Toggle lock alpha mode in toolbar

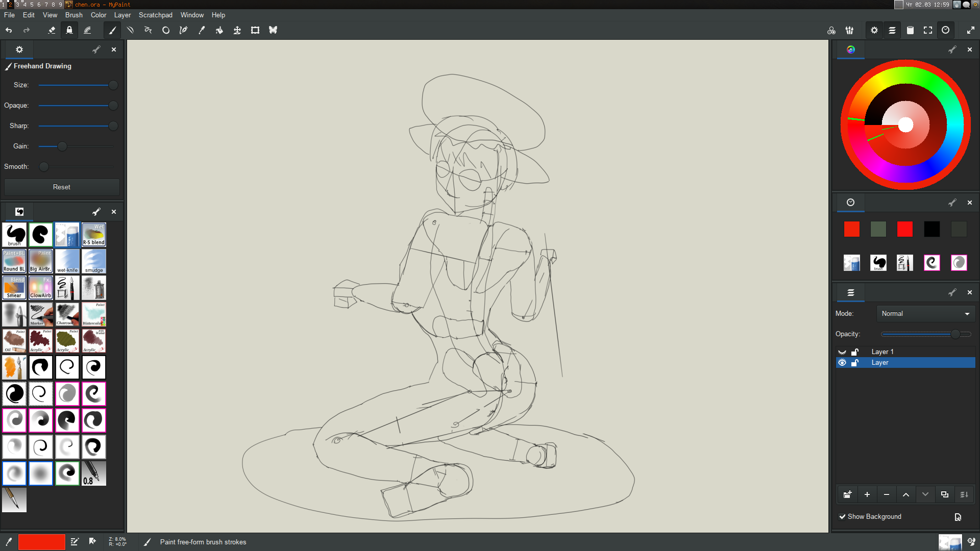tap(69, 31)
